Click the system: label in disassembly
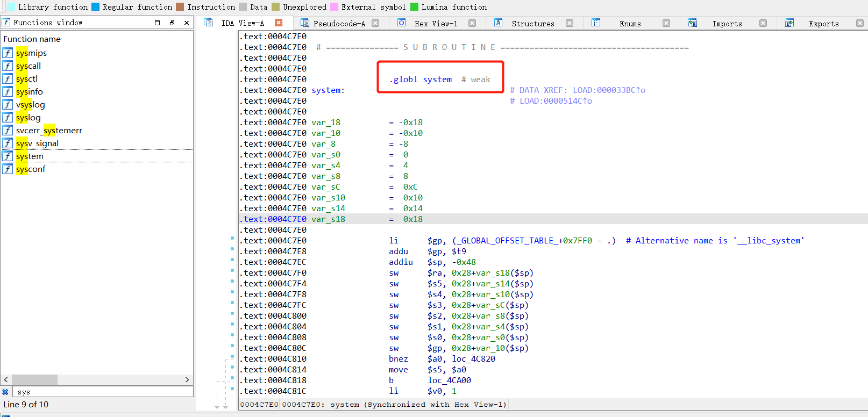868x417 pixels. click(x=328, y=90)
